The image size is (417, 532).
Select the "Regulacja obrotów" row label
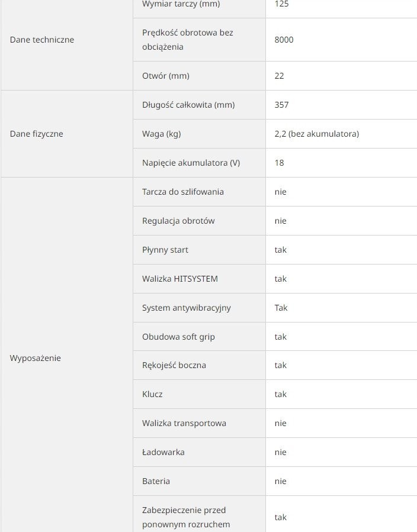point(178,221)
